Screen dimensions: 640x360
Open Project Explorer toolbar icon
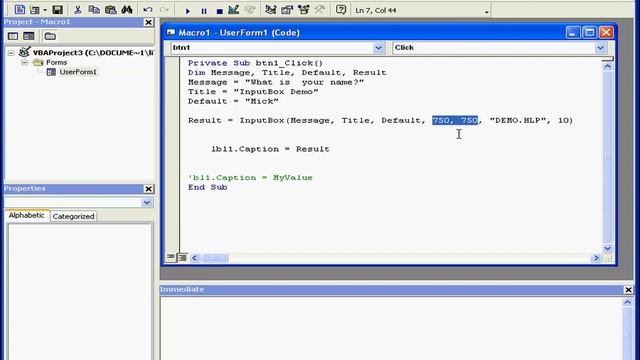[270, 10]
